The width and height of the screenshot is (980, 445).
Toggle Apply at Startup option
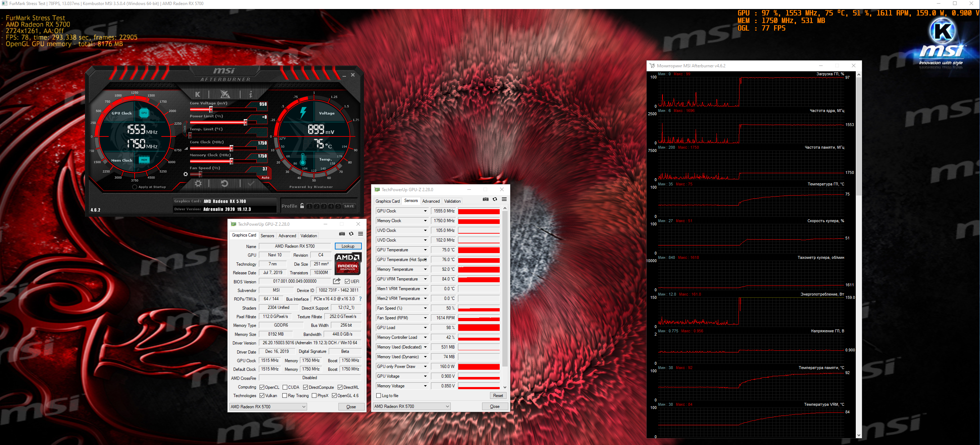pos(135,187)
